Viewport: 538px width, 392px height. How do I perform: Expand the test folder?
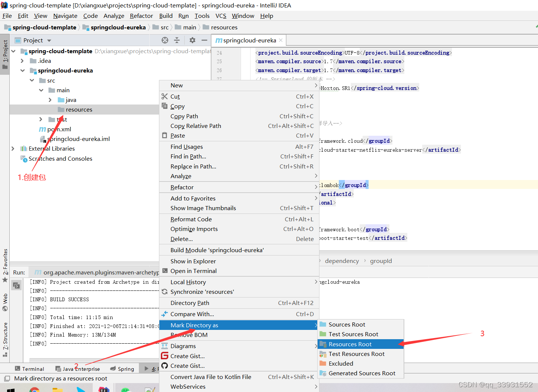point(41,119)
